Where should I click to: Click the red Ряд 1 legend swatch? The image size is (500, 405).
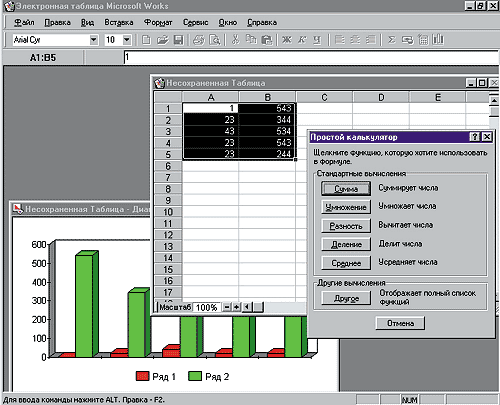(x=142, y=376)
